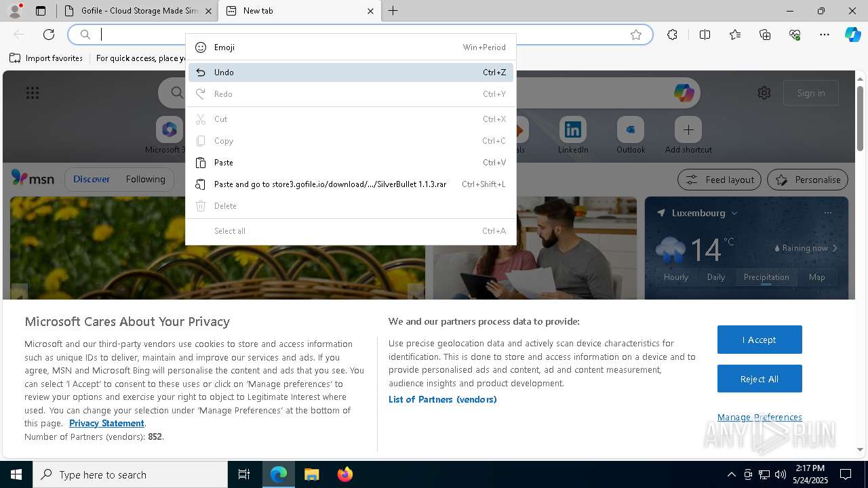Screen dimensions: 868x488
Task: Open the Windows Start menu
Action: [x=16, y=474]
